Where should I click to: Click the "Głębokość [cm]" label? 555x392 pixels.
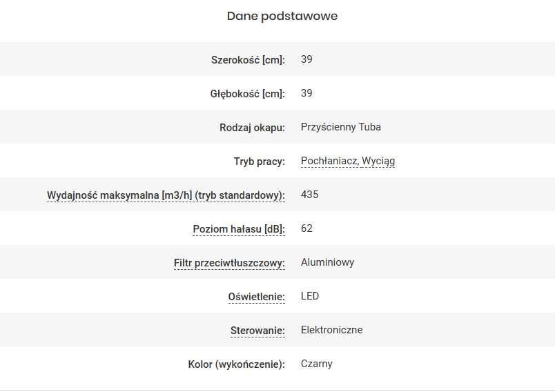pyautogui.click(x=247, y=94)
